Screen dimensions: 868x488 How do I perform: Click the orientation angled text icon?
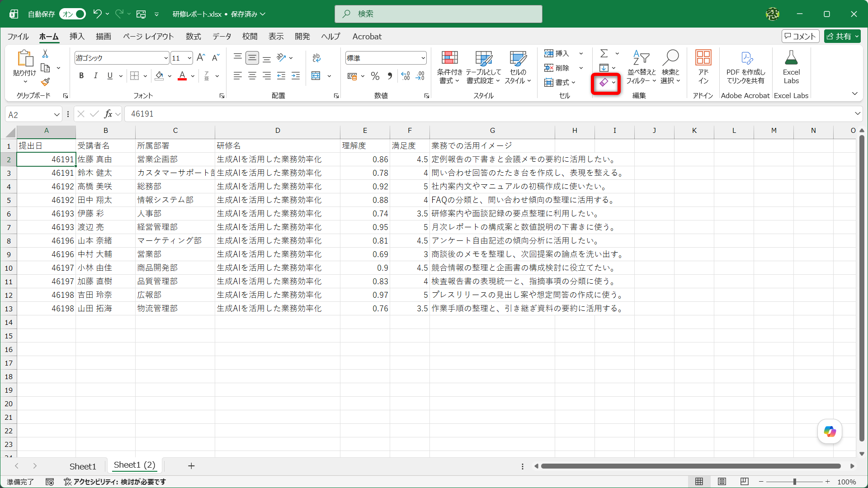(282, 57)
